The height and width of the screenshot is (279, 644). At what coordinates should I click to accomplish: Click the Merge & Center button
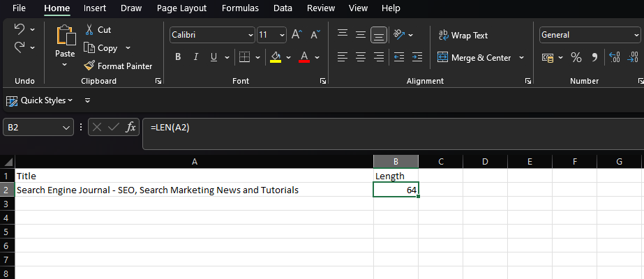point(474,58)
